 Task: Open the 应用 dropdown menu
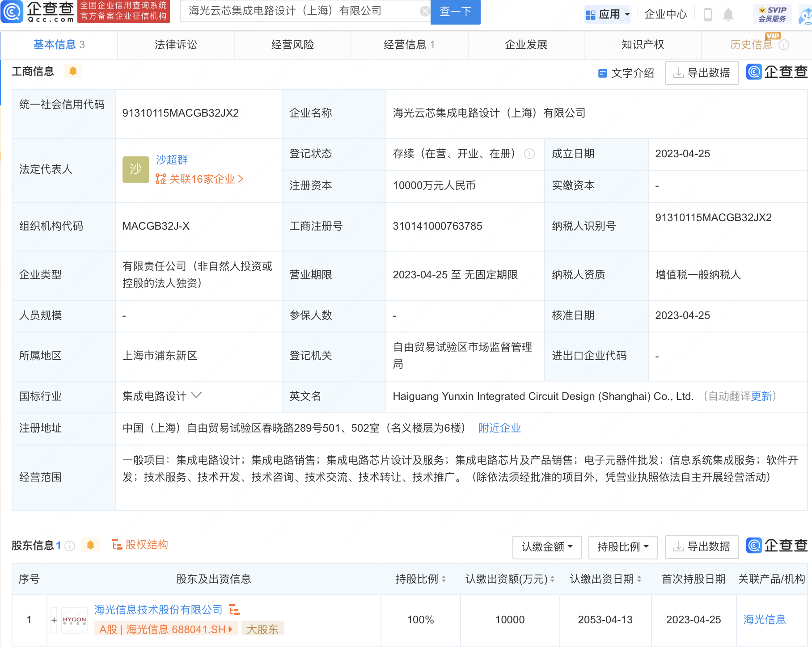pos(608,14)
